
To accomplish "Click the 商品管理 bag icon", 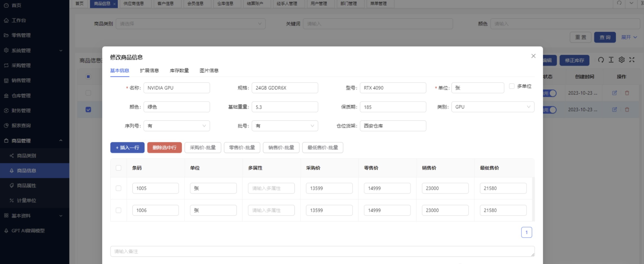I will click(6, 141).
